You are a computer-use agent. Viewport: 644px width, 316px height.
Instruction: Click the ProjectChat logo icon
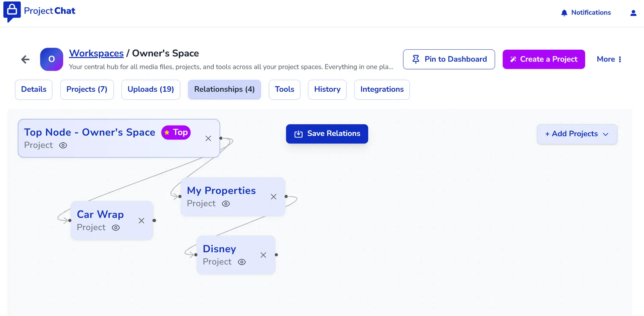click(12, 11)
